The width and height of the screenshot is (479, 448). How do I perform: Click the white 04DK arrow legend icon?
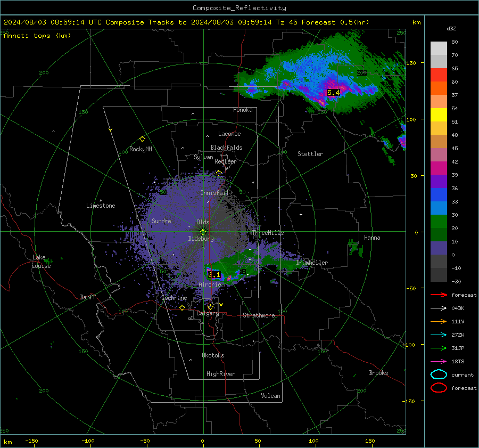(x=439, y=308)
